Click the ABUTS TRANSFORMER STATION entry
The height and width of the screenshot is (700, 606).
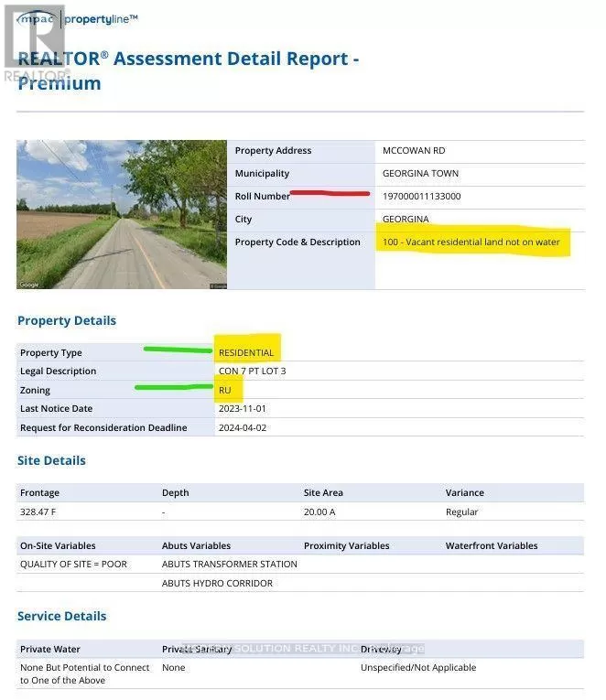[x=230, y=565]
